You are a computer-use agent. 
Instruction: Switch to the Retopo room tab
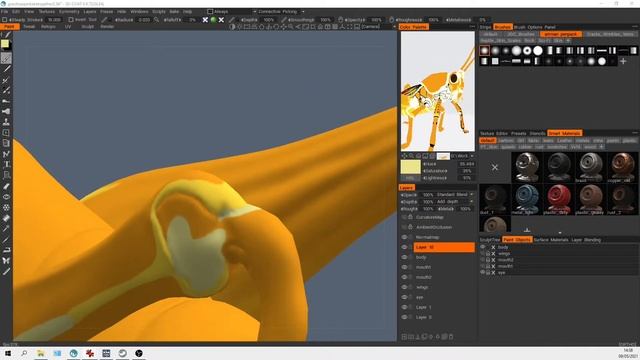pyautogui.click(x=48, y=27)
